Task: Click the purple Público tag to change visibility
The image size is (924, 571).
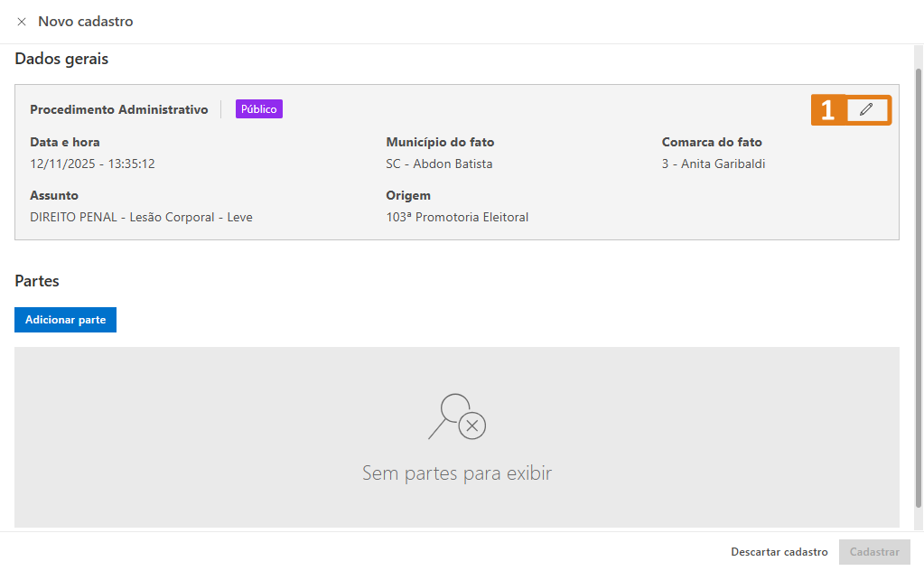Action: [258, 108]
